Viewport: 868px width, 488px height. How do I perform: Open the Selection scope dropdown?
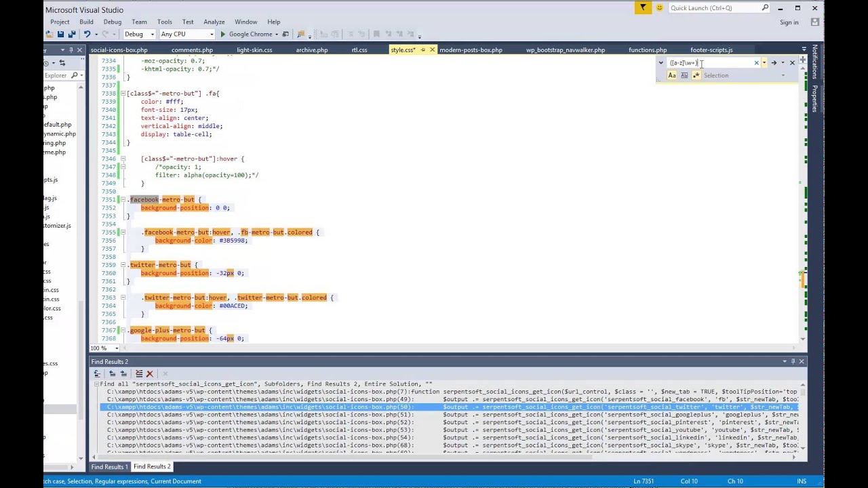point(784,75)
